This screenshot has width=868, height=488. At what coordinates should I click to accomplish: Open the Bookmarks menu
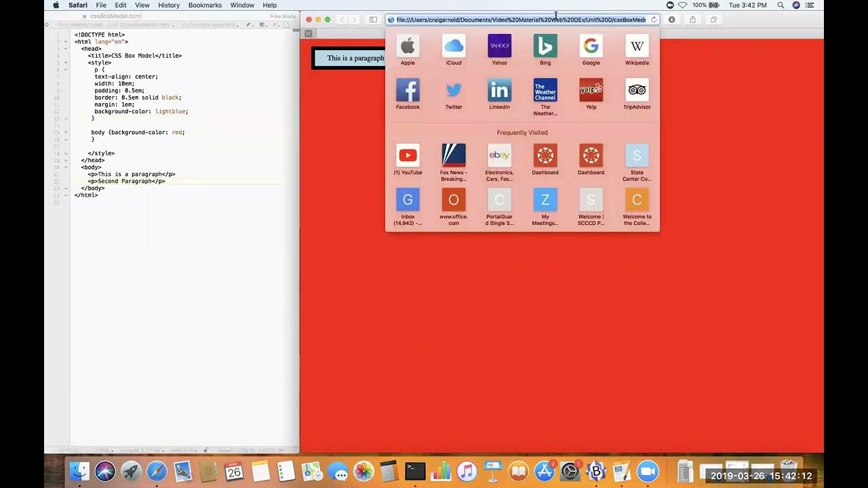(x=205, y=5)
